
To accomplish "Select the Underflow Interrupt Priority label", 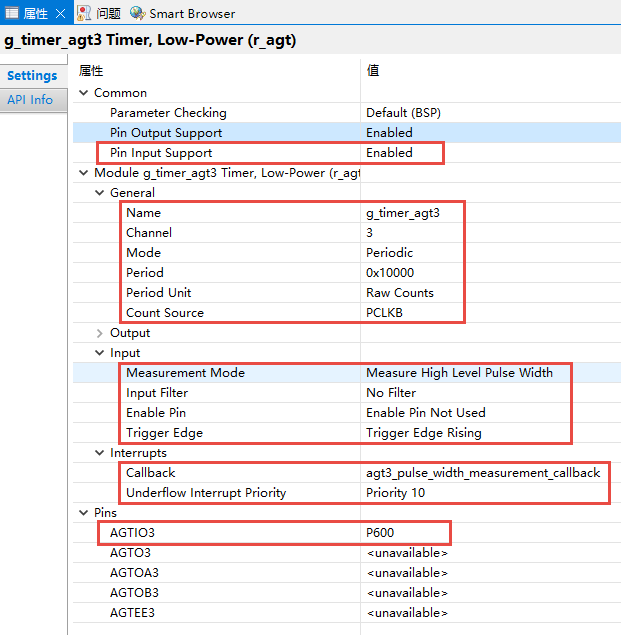I will (x=206, y=493).
